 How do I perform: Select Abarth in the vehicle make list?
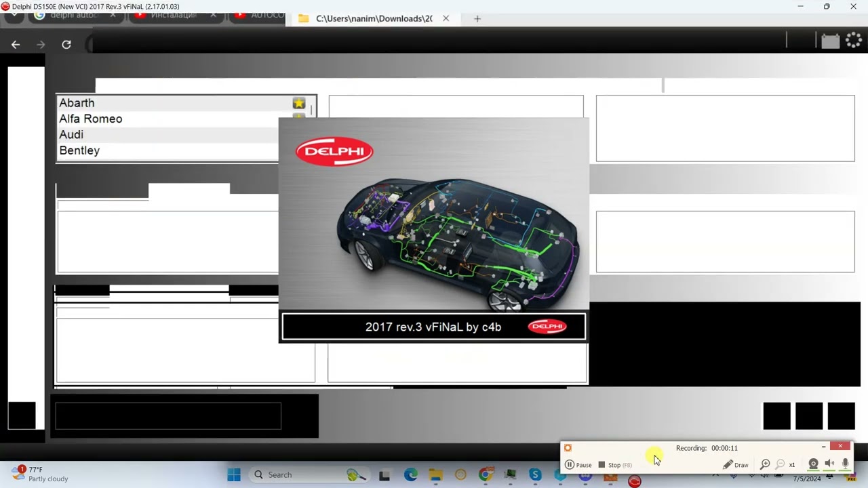click(175, 103)
